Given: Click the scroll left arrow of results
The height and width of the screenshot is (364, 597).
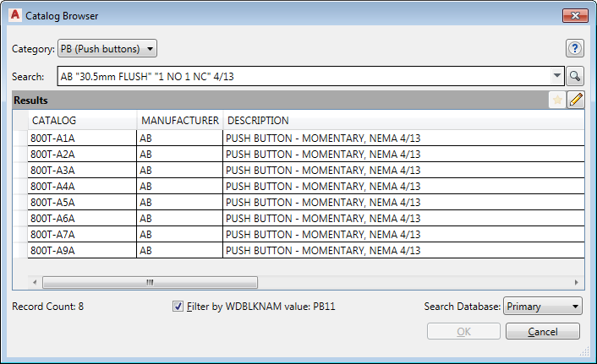Looking at the screenshot, I should [35, 282].
